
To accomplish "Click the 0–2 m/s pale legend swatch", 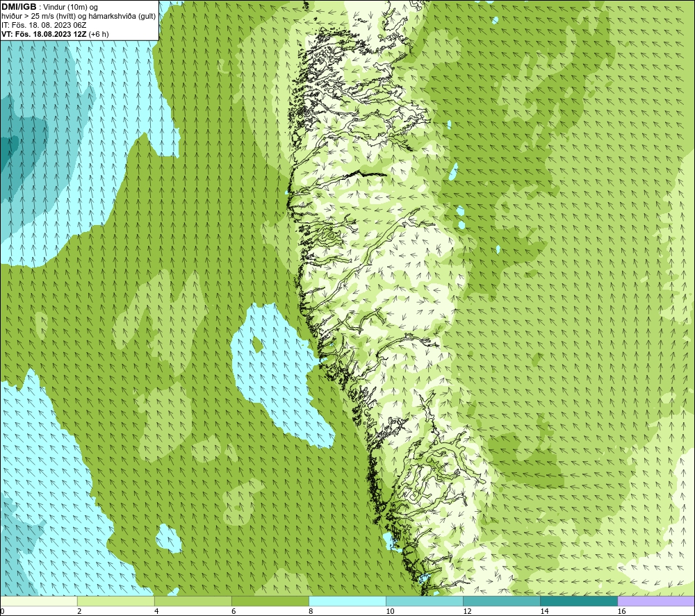I will (x=38, y=601).
